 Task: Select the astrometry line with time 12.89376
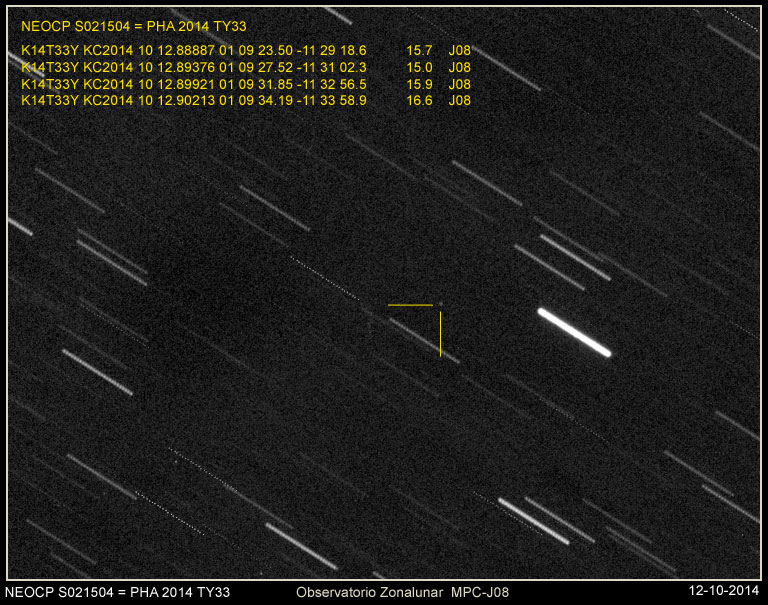(194, 67)
